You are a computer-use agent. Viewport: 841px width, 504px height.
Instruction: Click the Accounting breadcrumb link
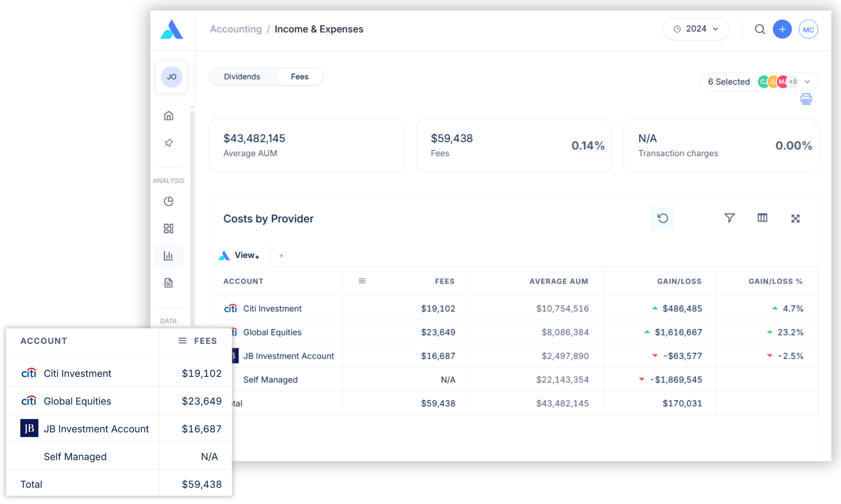[236, 29]
